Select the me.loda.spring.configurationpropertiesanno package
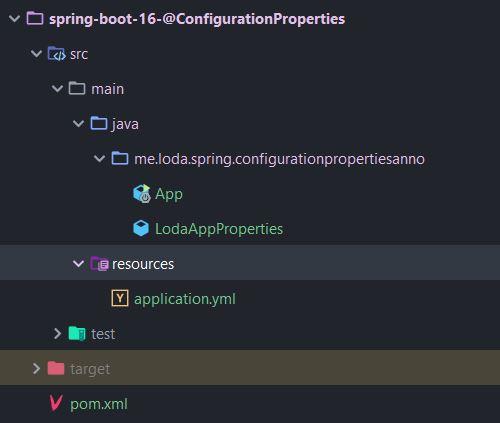The width and height of the screenshot is (500, 423). point(279,159)
